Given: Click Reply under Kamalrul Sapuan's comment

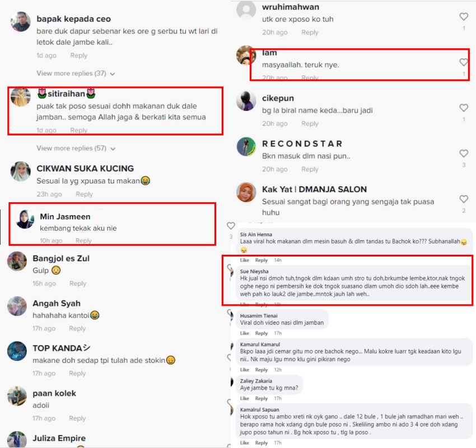Looking at the screenshot, I should (262, 443).
